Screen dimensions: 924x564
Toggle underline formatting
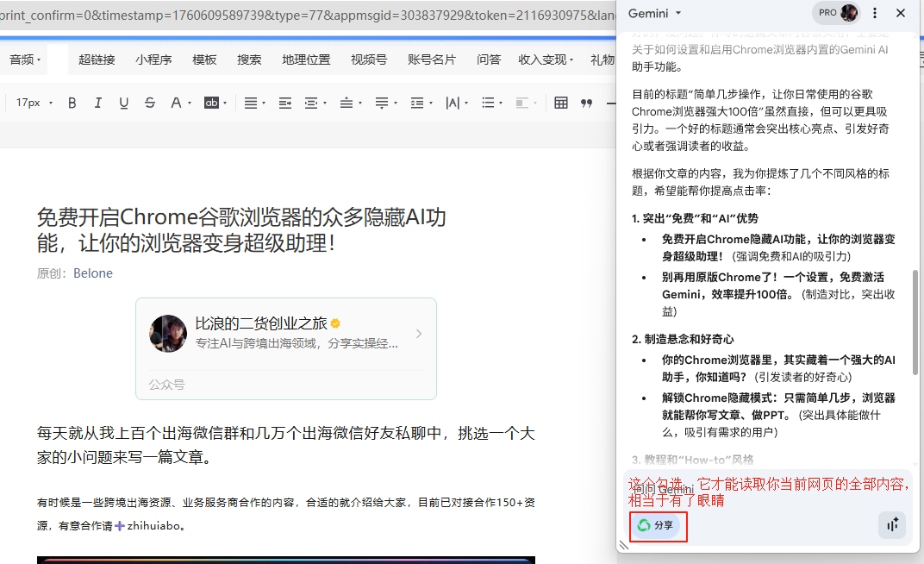[124, 103]
